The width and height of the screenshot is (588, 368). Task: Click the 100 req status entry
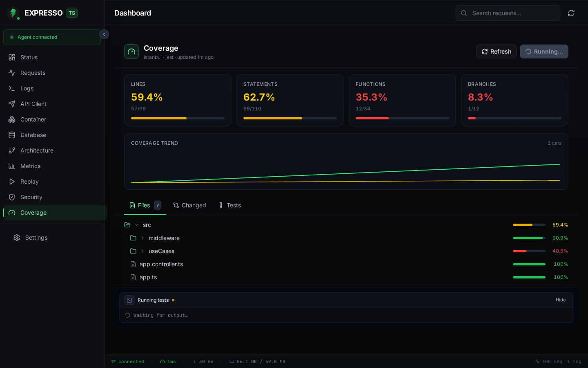coord(548,361)
